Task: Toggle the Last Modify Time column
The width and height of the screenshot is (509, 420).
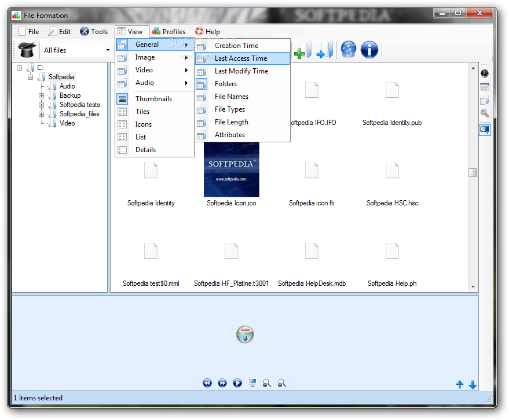Action: [x=242, y=71]
